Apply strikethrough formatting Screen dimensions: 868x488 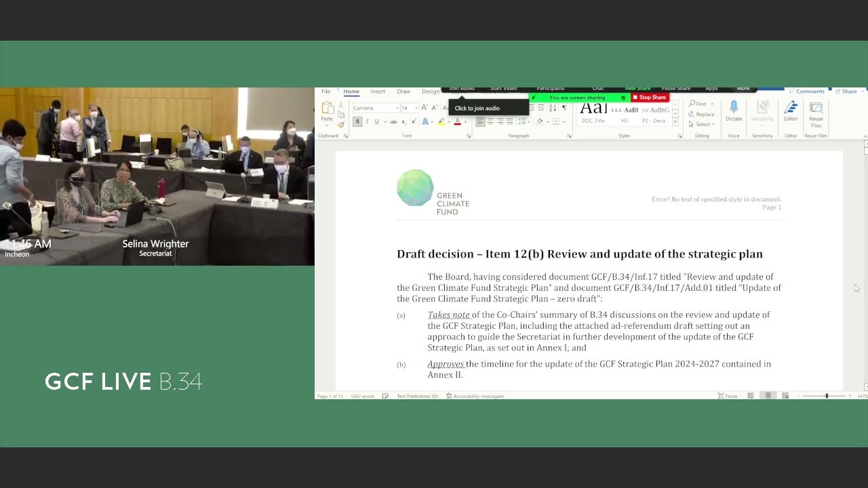tap(393, 122)
